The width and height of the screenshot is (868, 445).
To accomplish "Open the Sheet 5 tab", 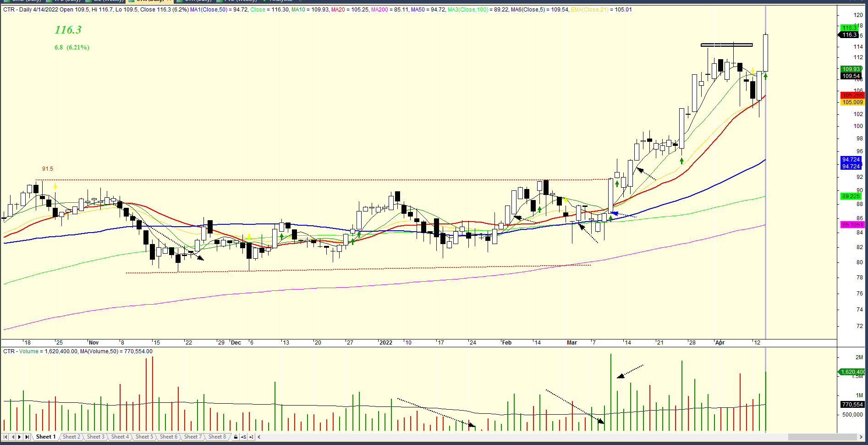I will coord(144,437).
